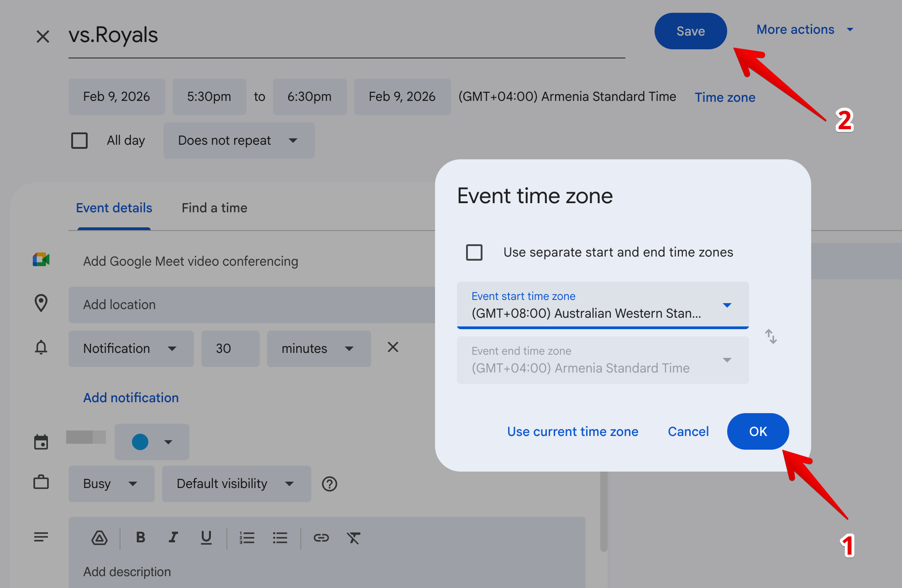
Task: Enable separate start and end time zones
Action: pyautogui.click(x=474, y=252)
